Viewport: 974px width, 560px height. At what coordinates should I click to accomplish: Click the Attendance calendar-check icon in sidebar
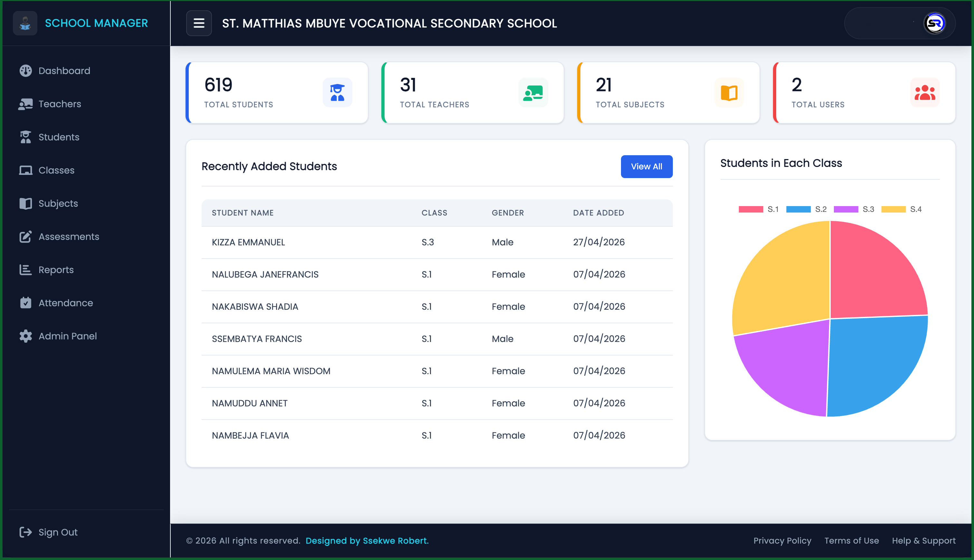point(26,303)
